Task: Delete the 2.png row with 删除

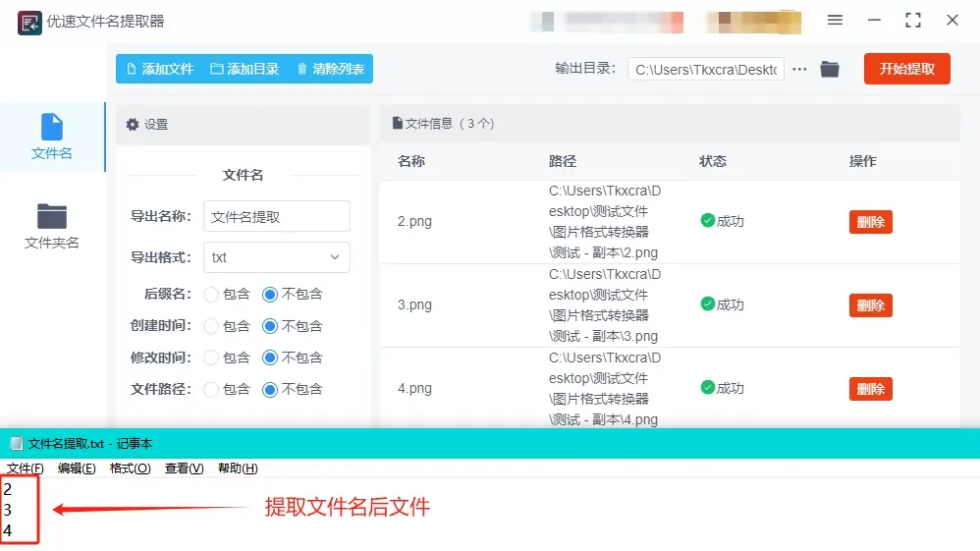Action: (870, 222)
